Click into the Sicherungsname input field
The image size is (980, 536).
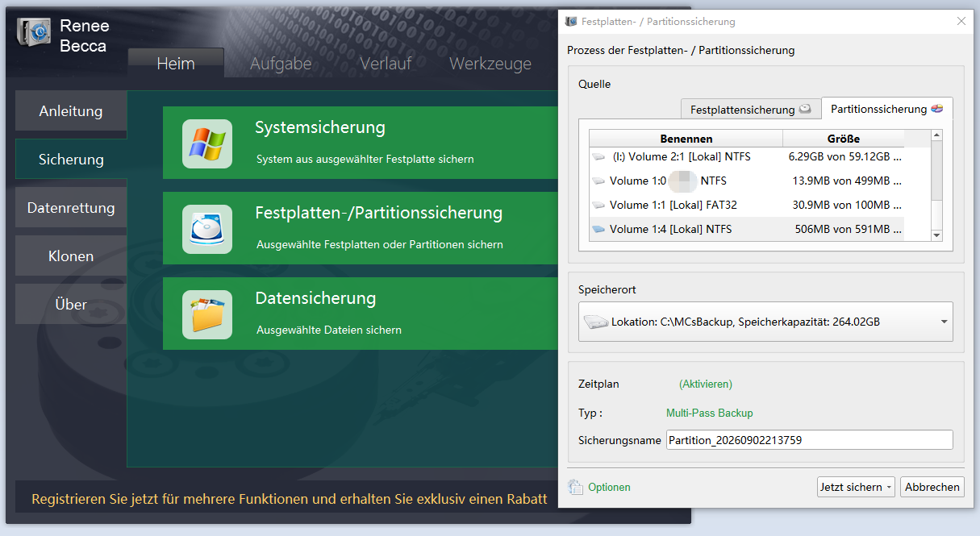point(809,440)
